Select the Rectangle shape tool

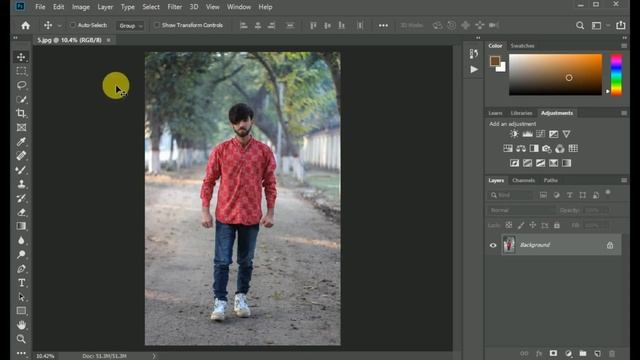pos(21,311)
